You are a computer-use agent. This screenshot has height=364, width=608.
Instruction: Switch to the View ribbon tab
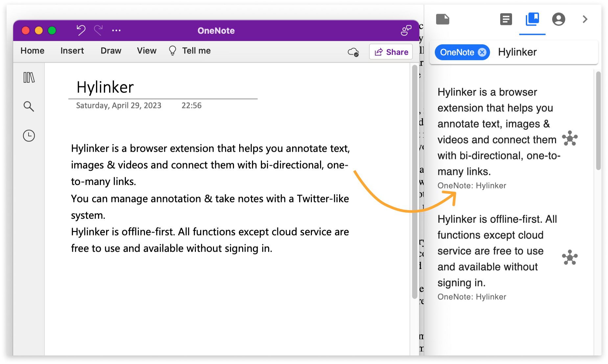tap(147, 51)
